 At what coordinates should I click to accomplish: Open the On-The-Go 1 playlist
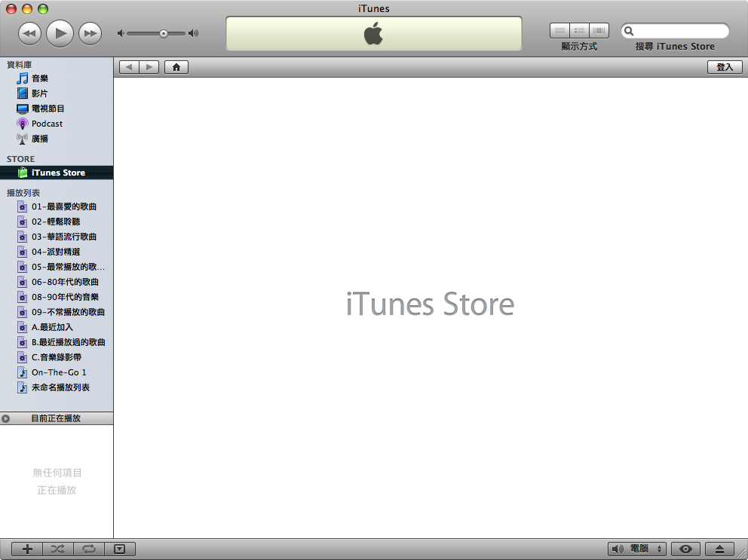coord(57,372)
